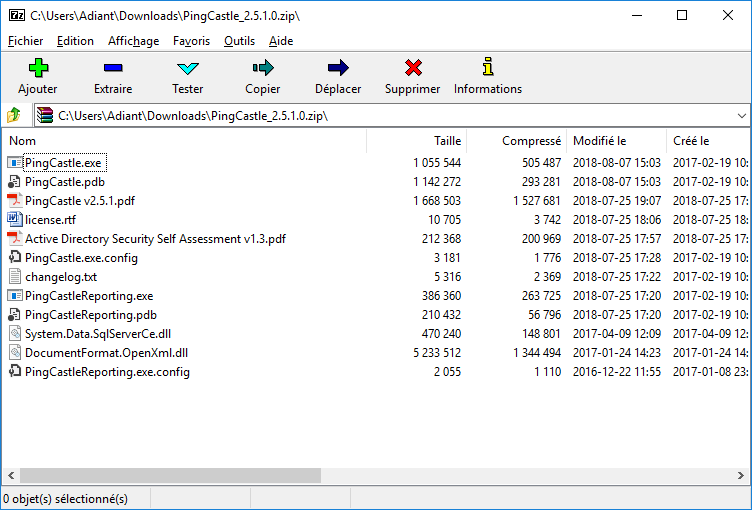Click the Copier arrow icon
Image resolution: width=752 pixels, height=510 pixels.
coord(263,68)
